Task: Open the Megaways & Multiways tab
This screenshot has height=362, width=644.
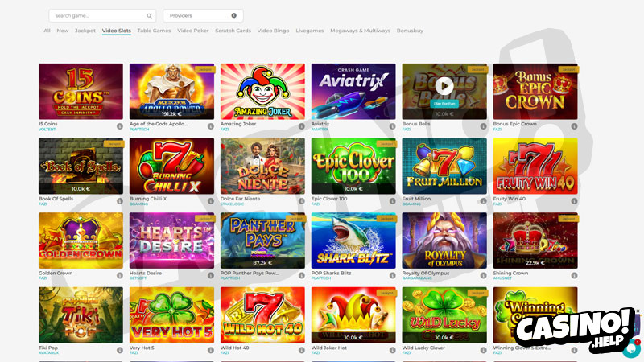Action: click(360, 31)
